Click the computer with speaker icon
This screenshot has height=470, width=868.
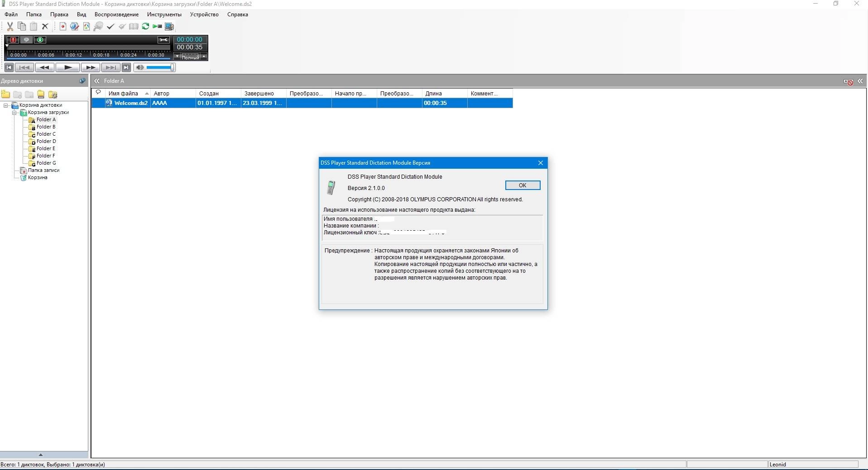tap(169, 26)
